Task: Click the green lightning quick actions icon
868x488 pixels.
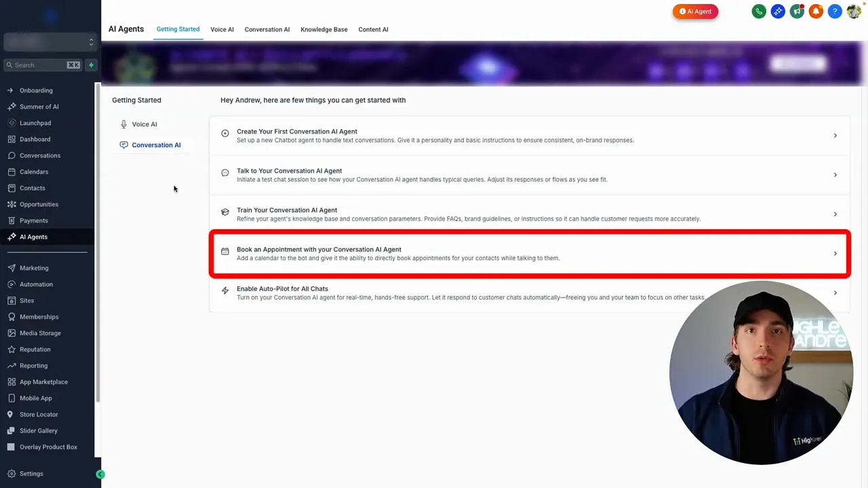Action: (x=91, y=65)
